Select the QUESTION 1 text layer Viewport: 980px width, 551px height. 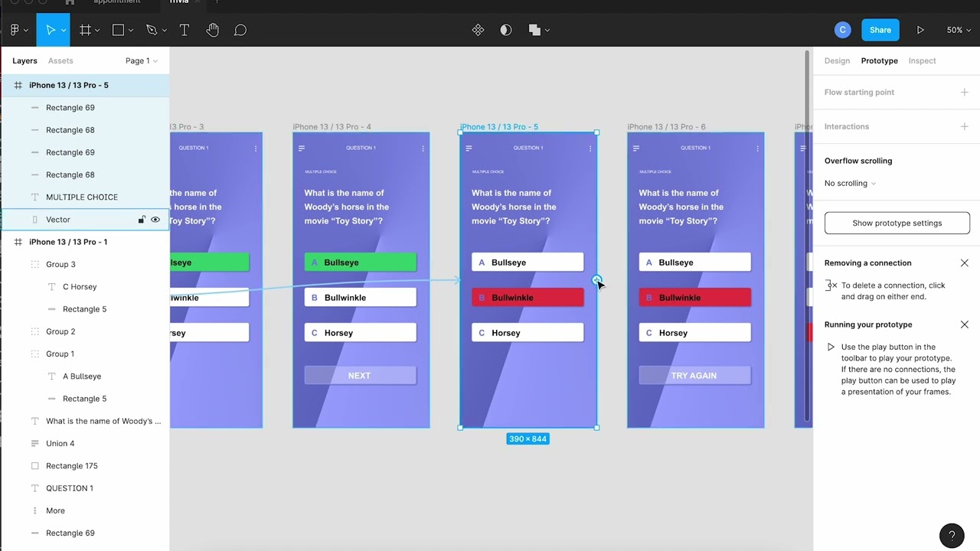click(x=85, y=487)
